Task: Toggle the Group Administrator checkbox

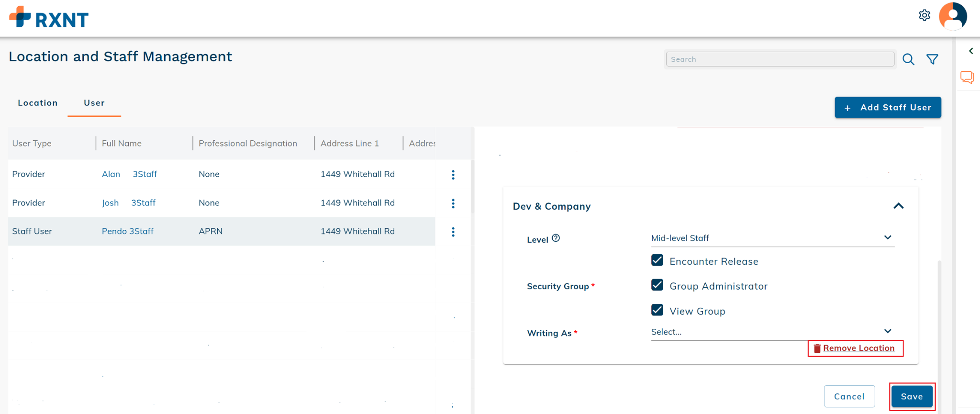Action: 657,285
